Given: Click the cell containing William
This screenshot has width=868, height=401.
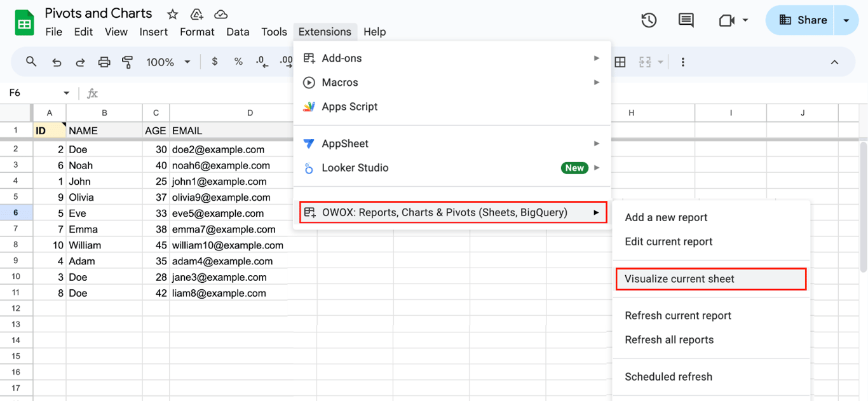Looking at the screenshot, I should click(104, 245).
